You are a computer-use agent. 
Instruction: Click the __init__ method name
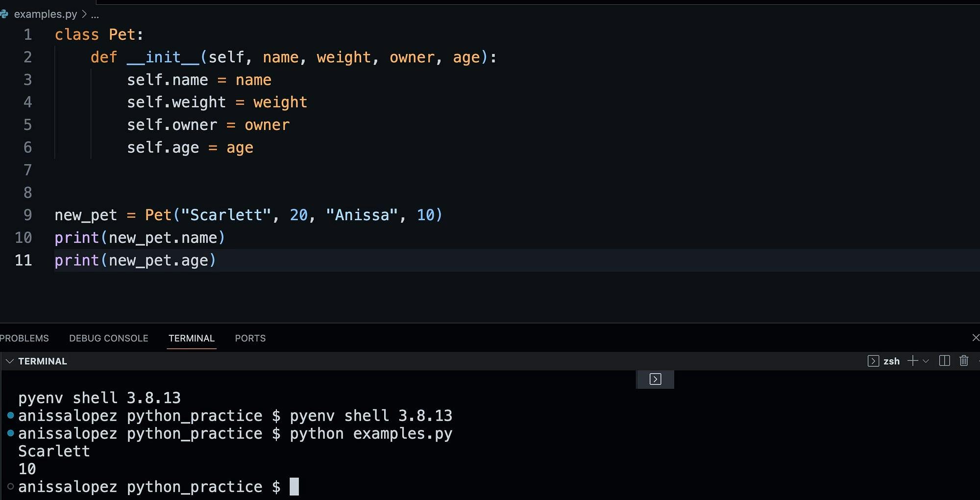[163, 57]
